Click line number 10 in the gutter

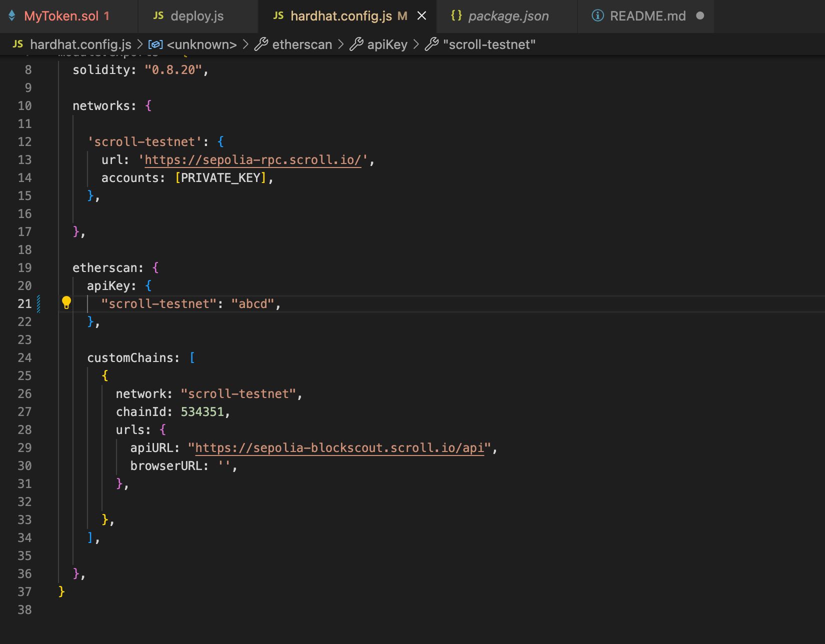tap(24, 106)
